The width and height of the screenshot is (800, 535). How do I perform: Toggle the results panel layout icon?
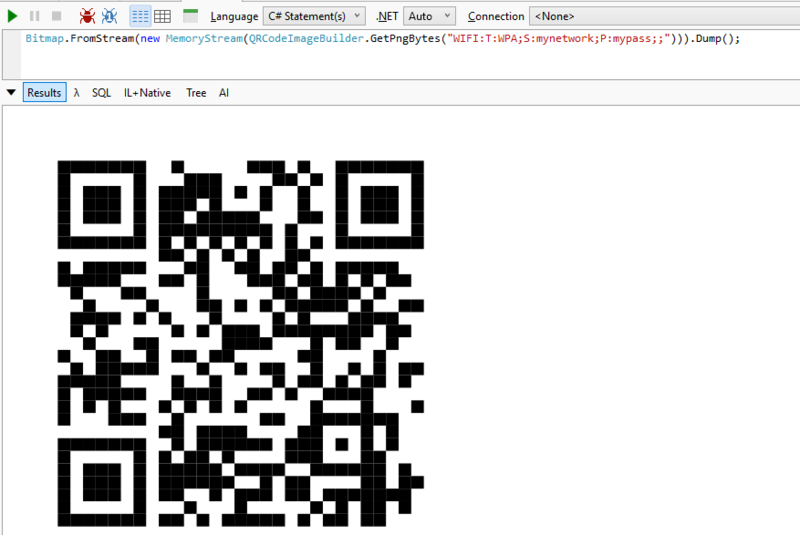pos(190,16)
